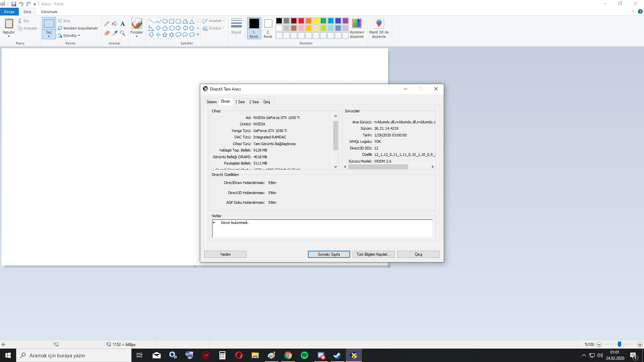This screenshot has width=644, height=362.
Task: Select the Magnifier tool
Action: pos(123,33)
